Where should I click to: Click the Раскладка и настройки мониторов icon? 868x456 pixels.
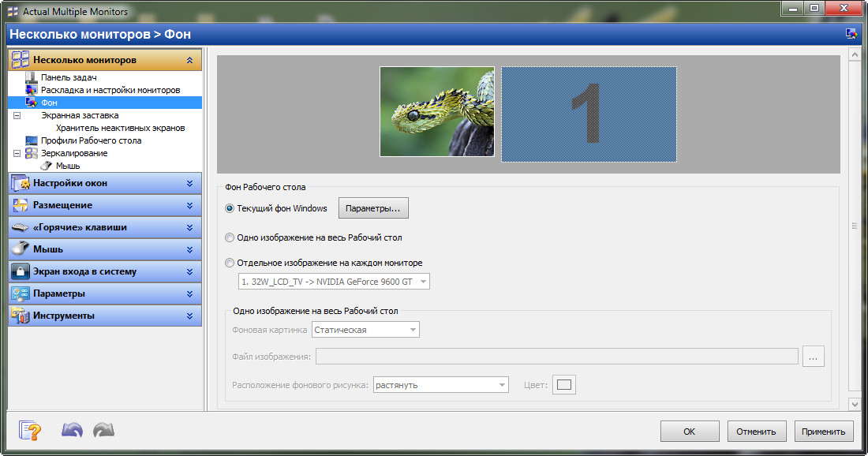(x=32, y=90)
